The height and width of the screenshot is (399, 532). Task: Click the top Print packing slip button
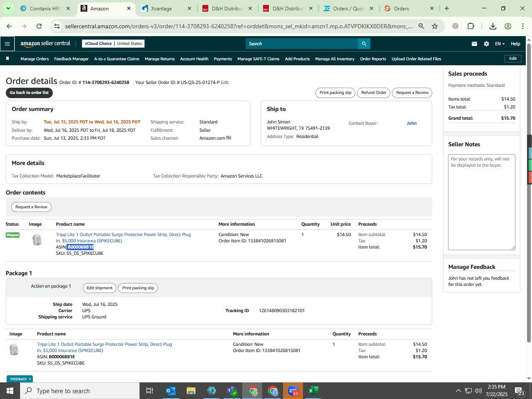point(335,93)
